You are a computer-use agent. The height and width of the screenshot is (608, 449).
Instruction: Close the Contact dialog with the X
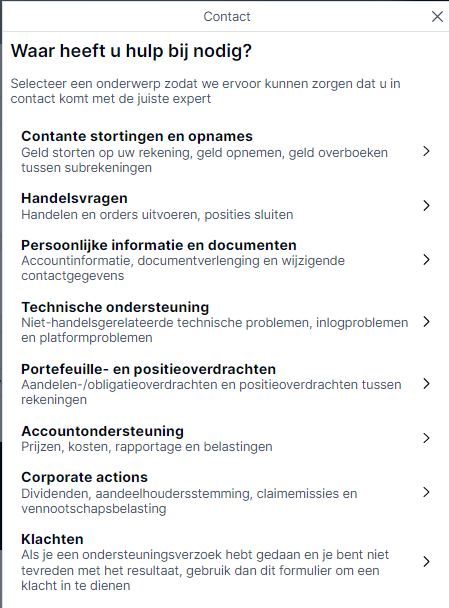[x=437, y=17]
